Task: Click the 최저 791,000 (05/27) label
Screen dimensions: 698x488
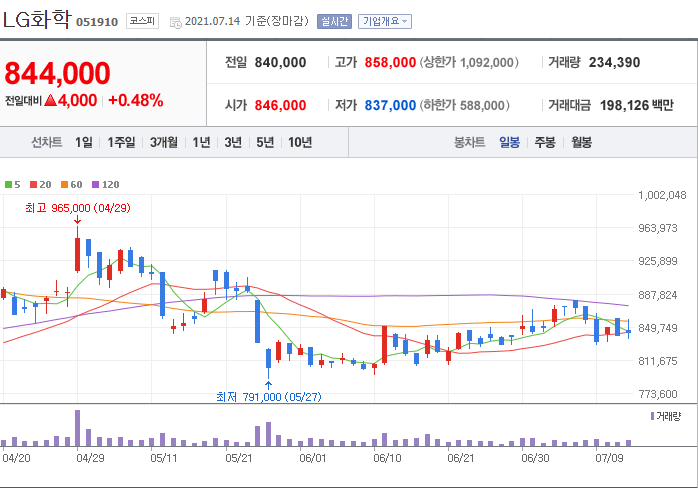Action: (x=269, y=396)
